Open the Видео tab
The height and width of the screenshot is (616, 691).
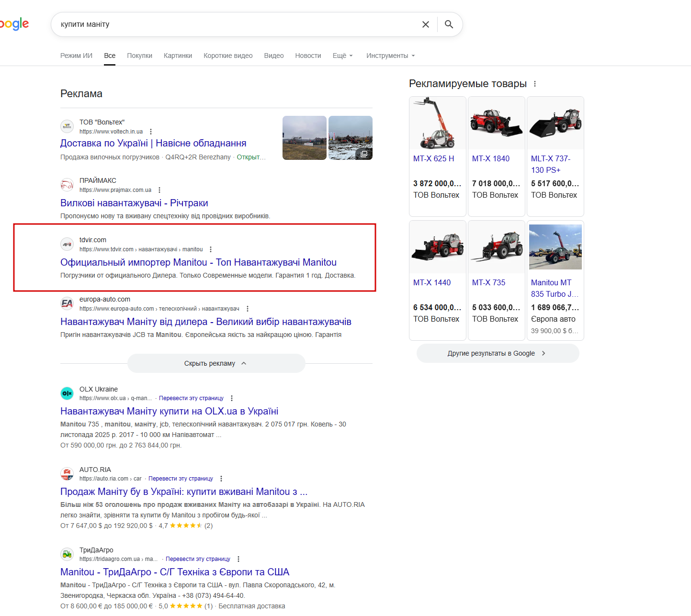(274, 56)
